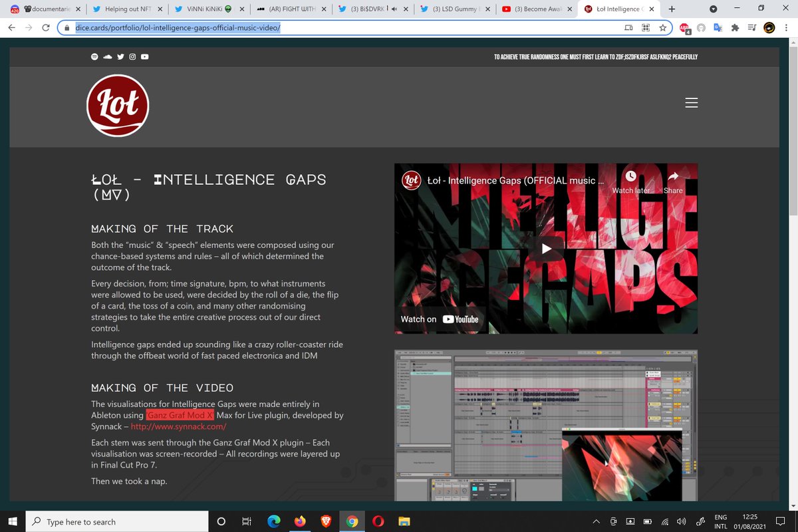This screenshot has width=798, height=532.
Task: Open the tab search dropdown
Action: (x=714, y=9)
